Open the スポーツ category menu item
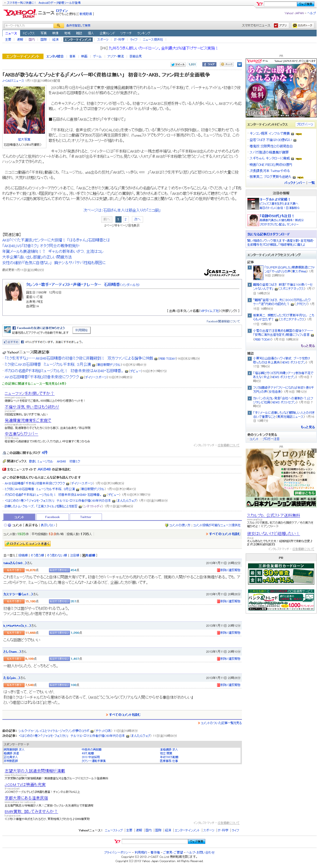This screenshot has height=868, width=319. [103, 39]
